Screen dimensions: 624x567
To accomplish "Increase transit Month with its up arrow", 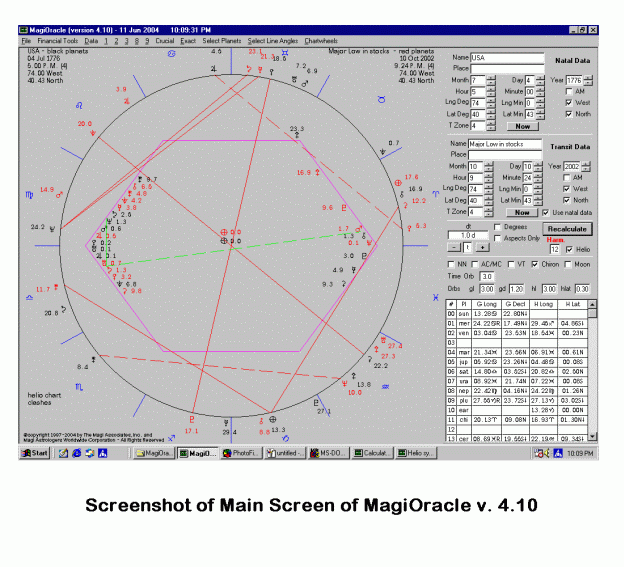I will [x=489, y=164].
